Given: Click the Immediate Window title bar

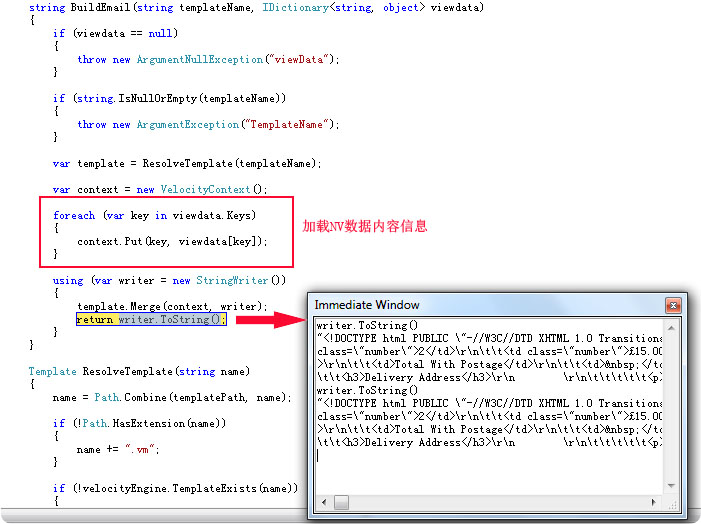Looking at the screenshot, I should tap(487, 305).
